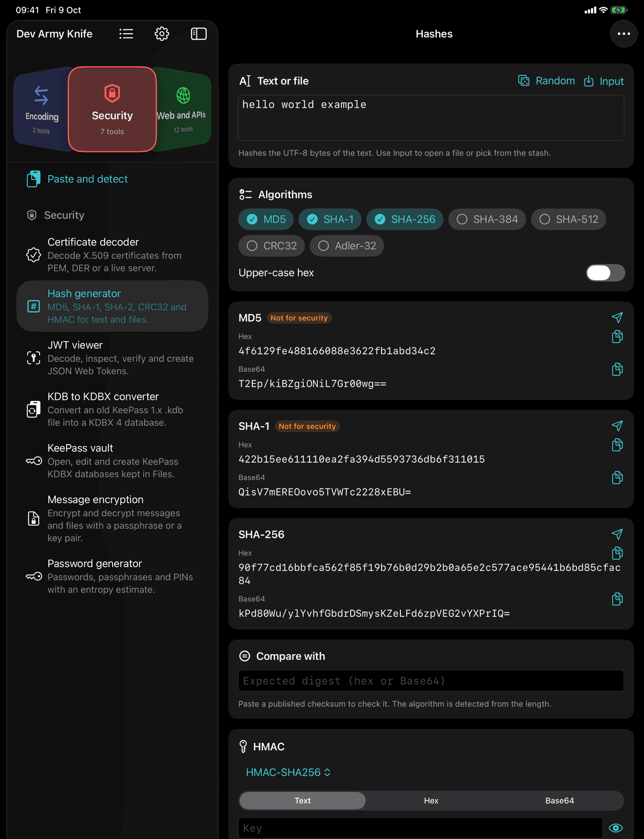644x839 pixels.
Task: Click the KeePass vault key icon
Action: pyautogui.click(x=33, y=461)
